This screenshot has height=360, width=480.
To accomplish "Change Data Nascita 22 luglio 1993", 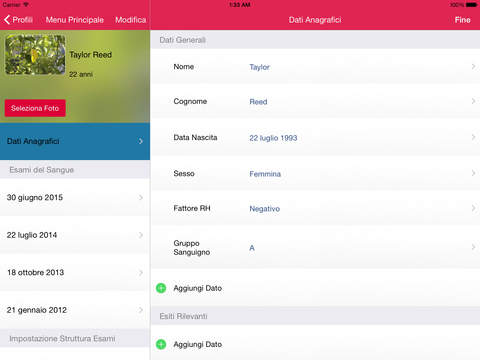I will point(273,138).
